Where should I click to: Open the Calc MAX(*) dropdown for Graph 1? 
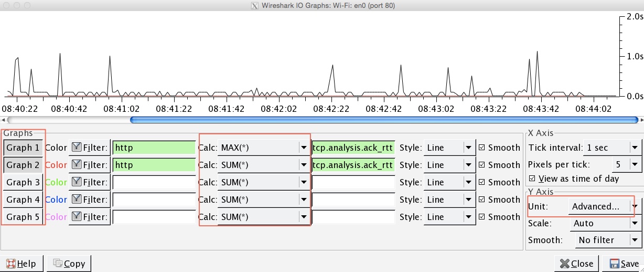(263, 148)
